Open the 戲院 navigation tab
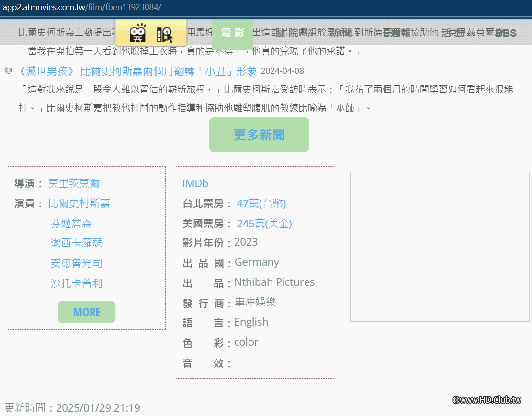 pyautogui.click(x=287, y=33)
